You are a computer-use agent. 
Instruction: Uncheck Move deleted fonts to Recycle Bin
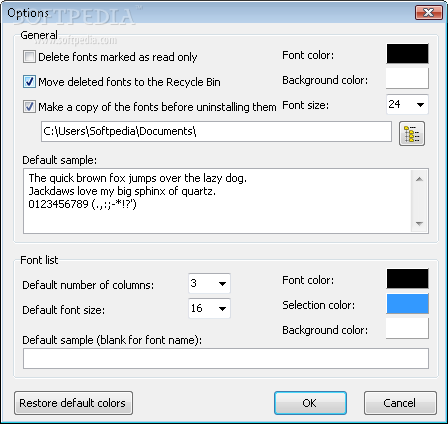coord(29,82)
